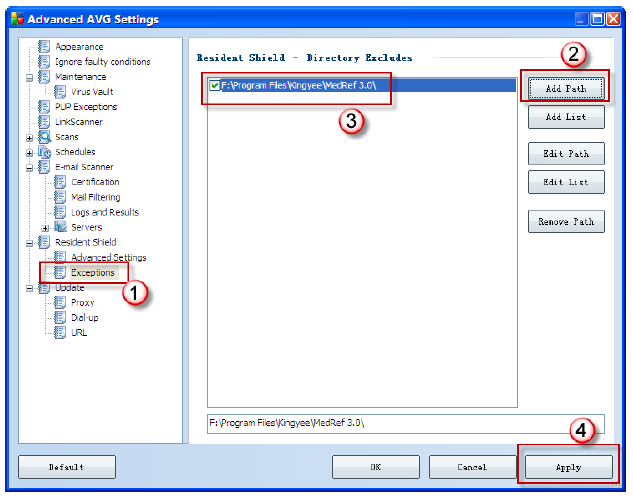Select the URL tree entry
The image size is (633, 497).
(79, 333)
